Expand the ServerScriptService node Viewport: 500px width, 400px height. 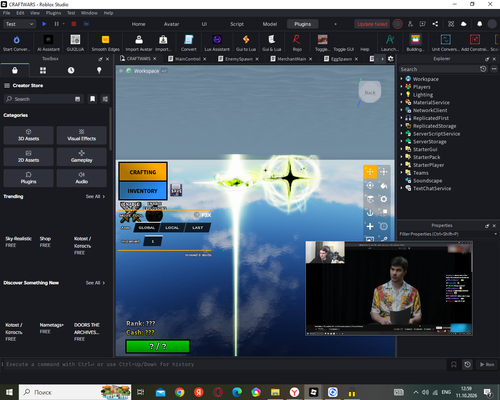point(401,134)
